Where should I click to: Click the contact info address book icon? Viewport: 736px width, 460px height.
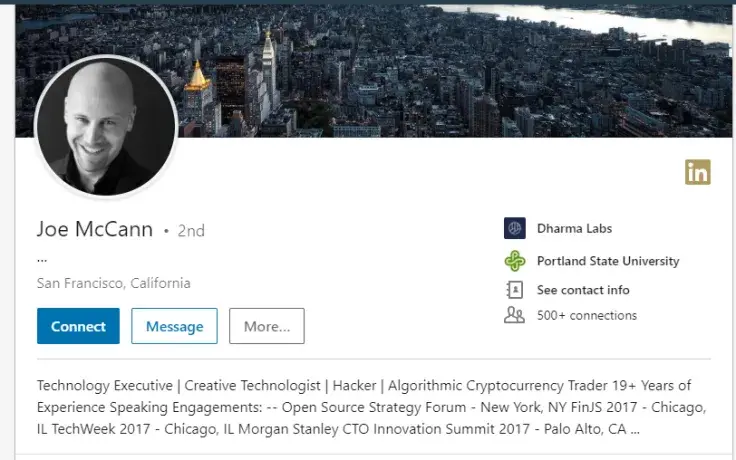pos(515,290)
